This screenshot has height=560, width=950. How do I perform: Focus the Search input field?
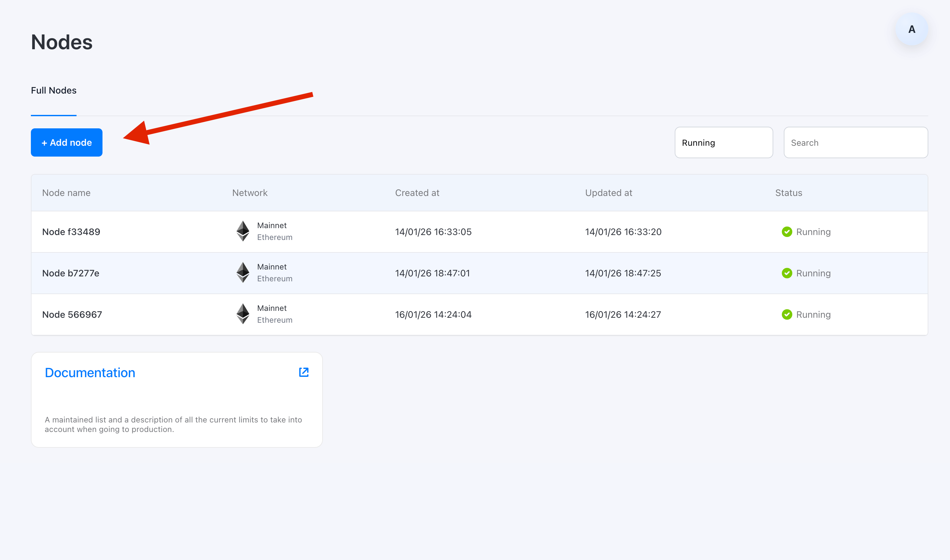(x=856, y=143)
